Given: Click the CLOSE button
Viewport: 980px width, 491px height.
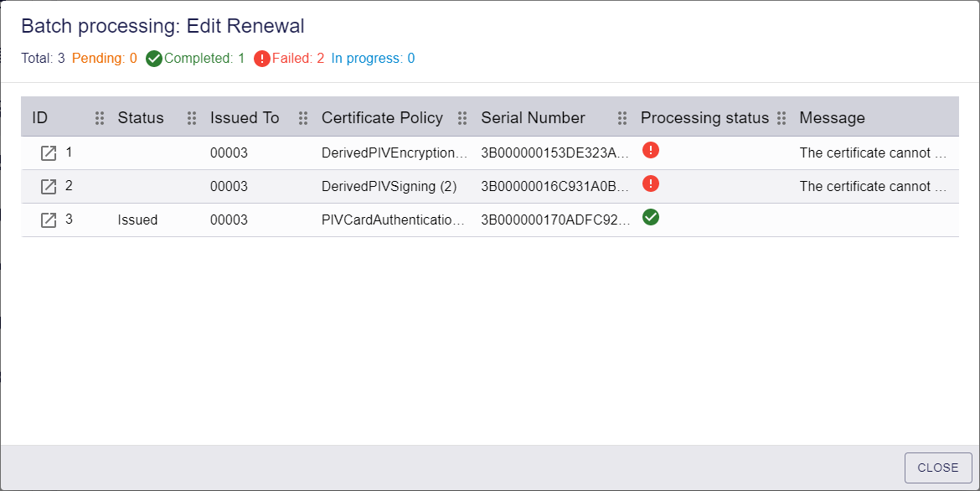Looking at the screenshot, I should [938, 468].
